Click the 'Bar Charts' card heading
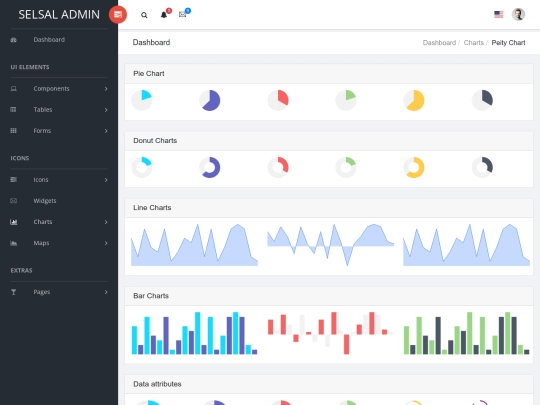 151,296
